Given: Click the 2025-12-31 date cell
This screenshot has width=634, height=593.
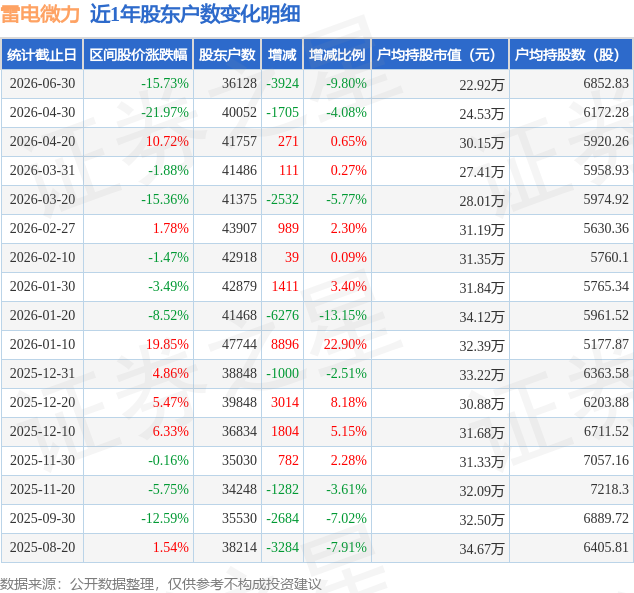Looking at the screenshot, I should 42,374.
